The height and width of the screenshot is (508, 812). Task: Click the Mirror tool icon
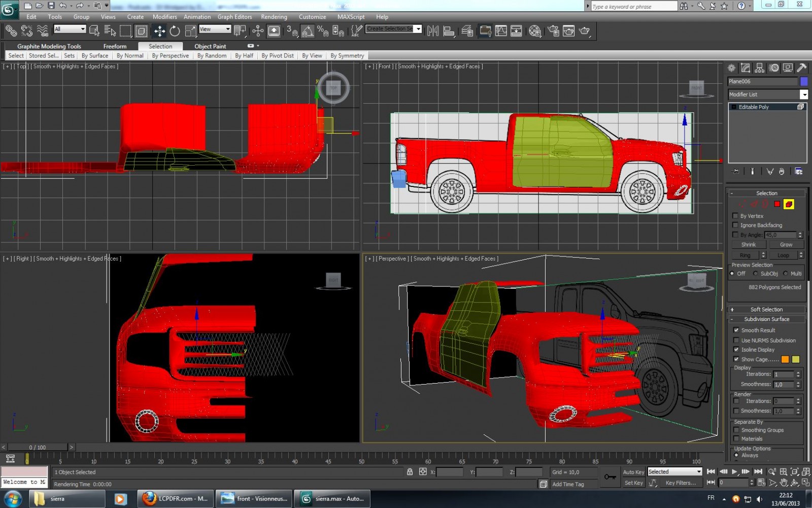(433, 31)
